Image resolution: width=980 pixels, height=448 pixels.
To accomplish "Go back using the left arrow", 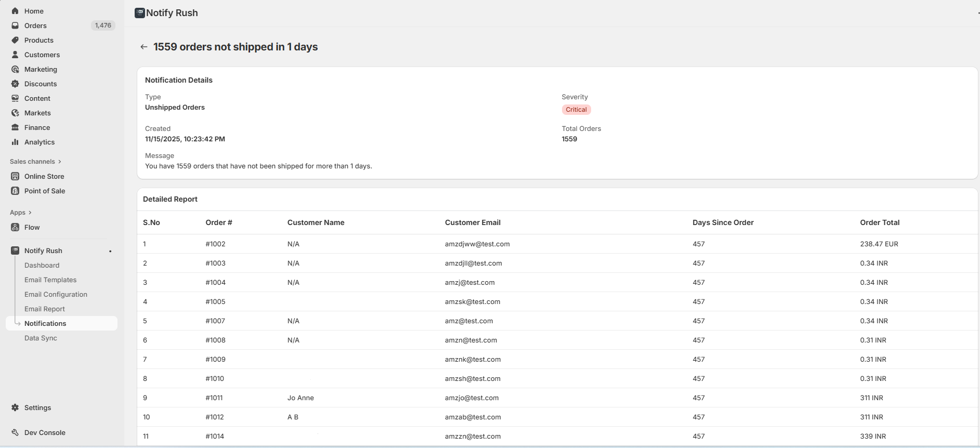I will click(x=144, y=47).
